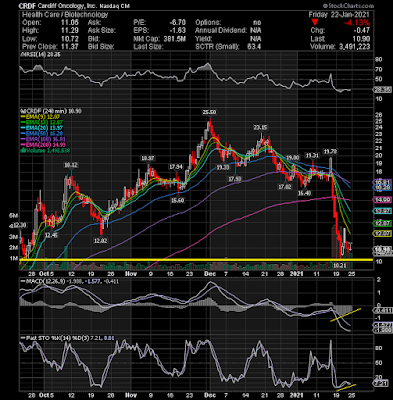Click the 23.15 price high label
The height and width of the screenshot is (400, 393).
[260, 127]
